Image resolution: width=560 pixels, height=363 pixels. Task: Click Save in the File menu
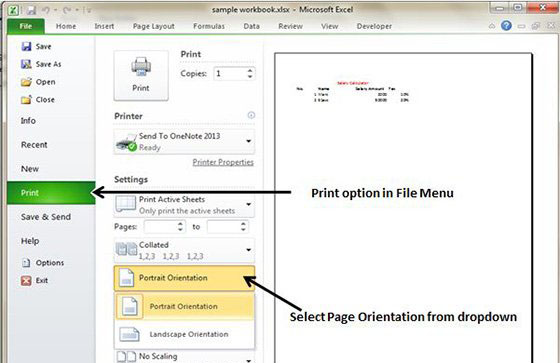coord(36,46)
